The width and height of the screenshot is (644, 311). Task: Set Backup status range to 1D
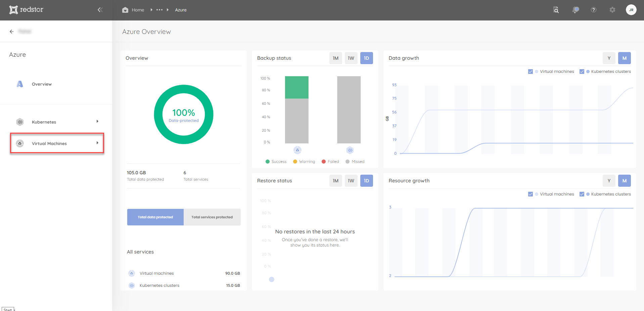pyautogui.click(x=367, y=58)
